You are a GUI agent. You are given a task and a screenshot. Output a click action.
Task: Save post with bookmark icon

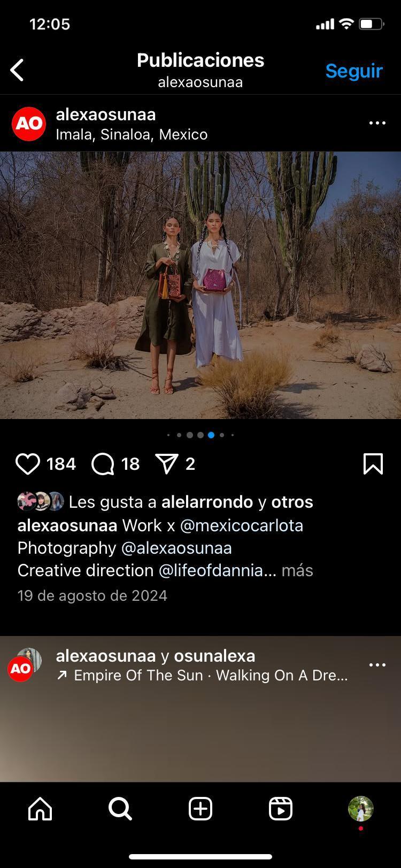tap(373, 464)
